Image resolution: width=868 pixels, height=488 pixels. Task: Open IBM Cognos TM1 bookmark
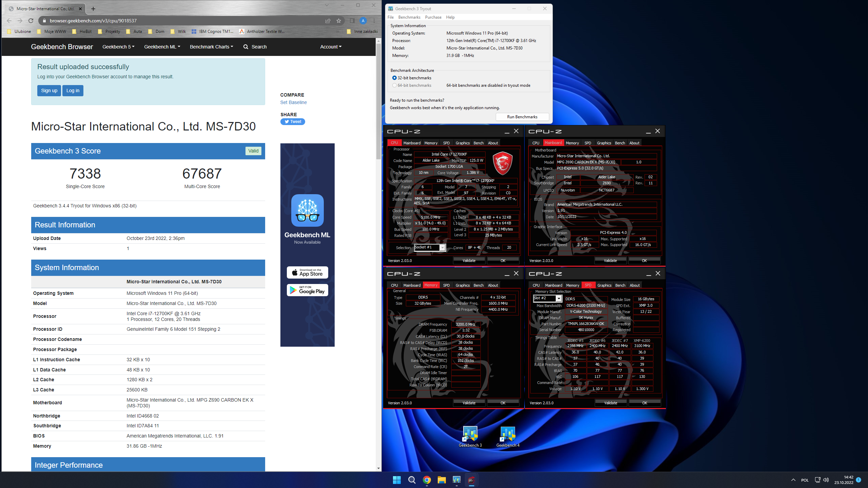pos(212,32)
